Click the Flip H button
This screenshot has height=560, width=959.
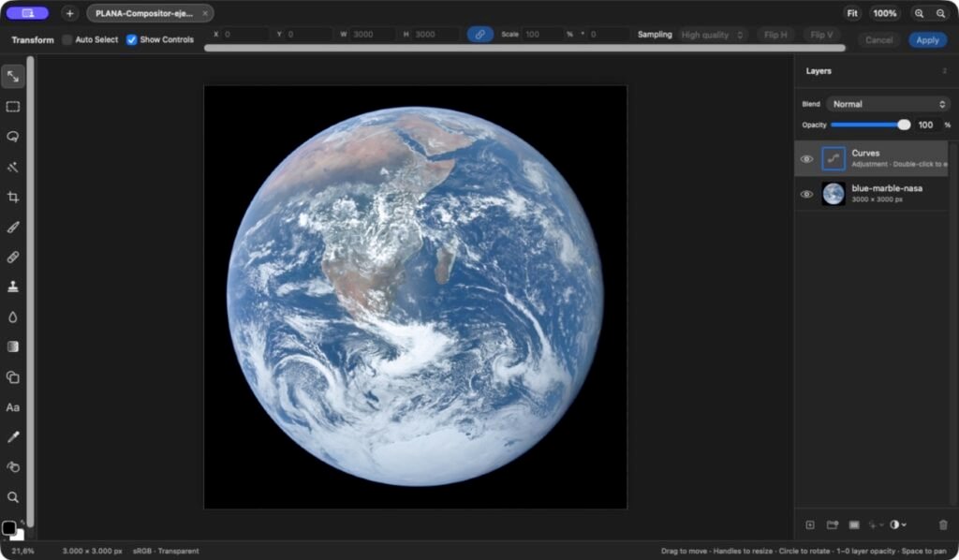775,35
